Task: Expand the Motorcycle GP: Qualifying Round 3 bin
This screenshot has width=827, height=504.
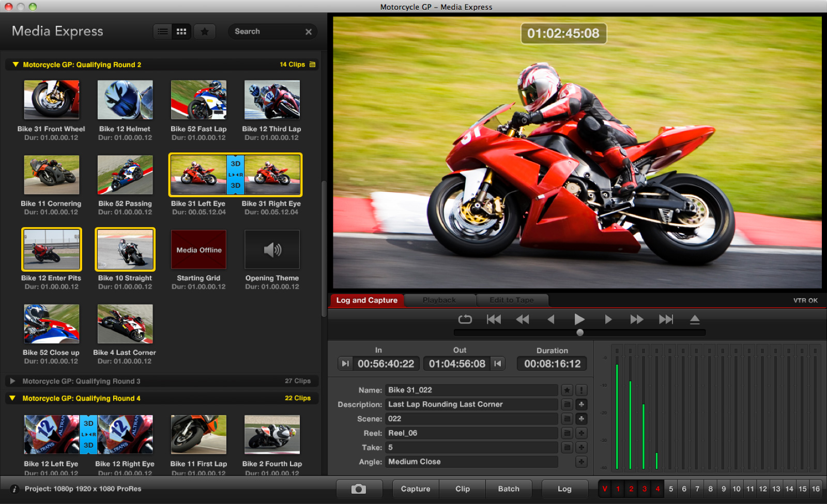Action: click(12, 381)
